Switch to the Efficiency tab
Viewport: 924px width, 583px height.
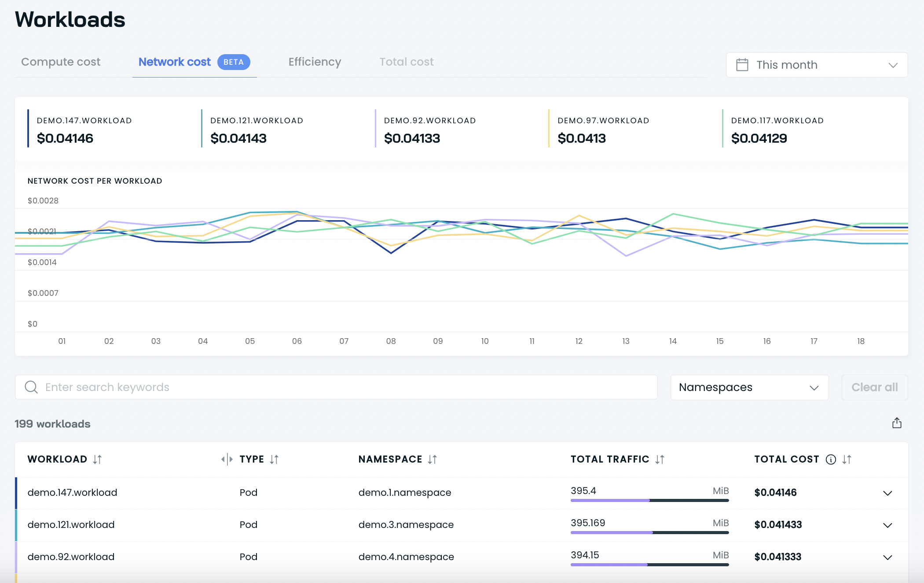point(315,62)
